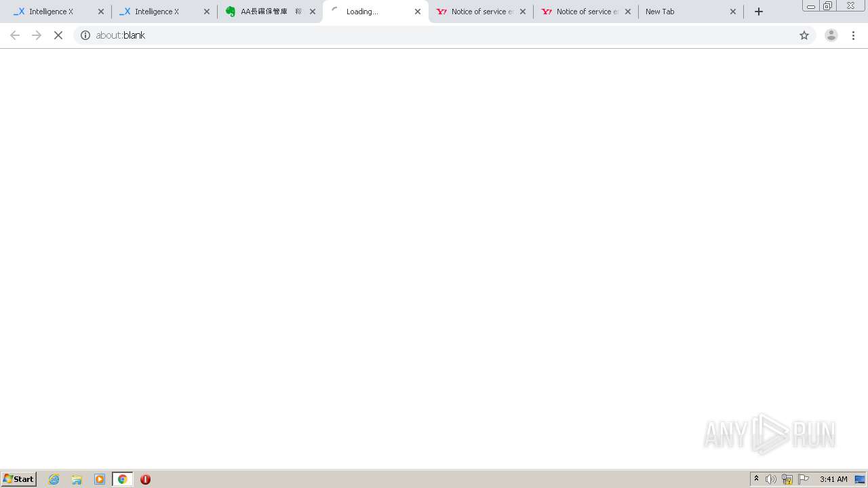View site information icon in address bar
Image resolution: width=868 pixels, height=488 pixels.
click(85, 35)
